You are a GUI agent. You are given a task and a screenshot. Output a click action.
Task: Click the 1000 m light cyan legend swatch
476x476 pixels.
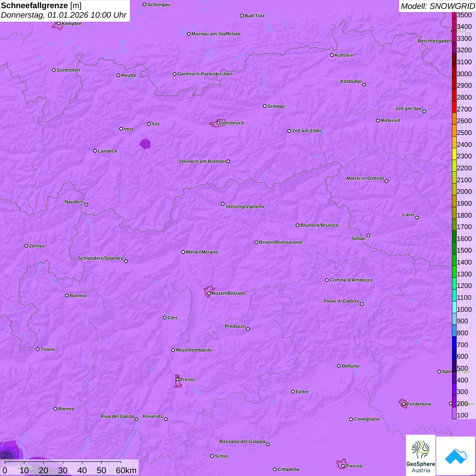(x=454, y=307)
